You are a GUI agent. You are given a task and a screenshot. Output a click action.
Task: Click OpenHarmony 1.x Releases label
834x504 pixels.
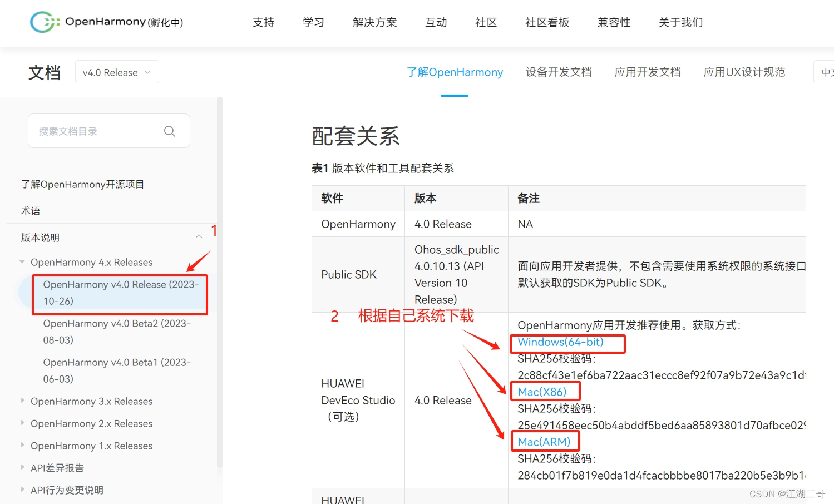pyautogui.click(x=91, y=446)
